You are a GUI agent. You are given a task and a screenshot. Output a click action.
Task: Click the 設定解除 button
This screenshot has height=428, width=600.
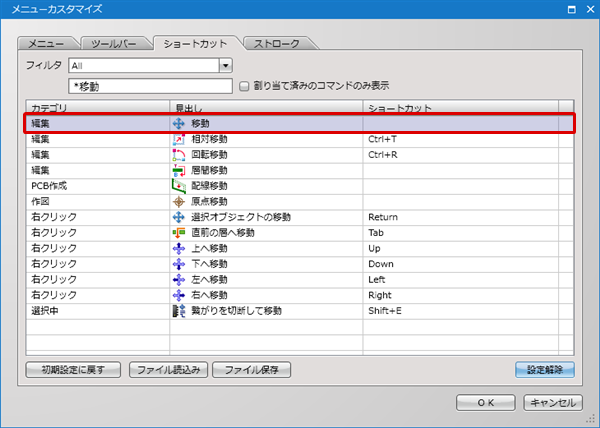point(544,369)
